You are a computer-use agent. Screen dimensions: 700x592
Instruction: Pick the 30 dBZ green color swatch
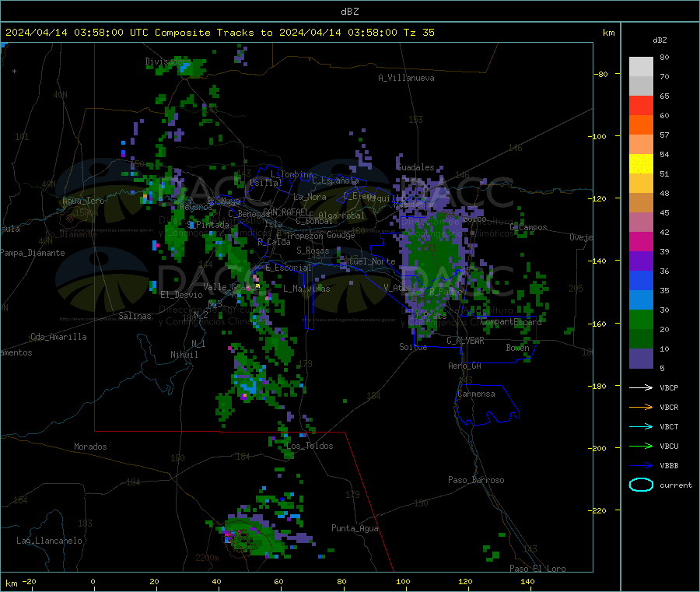(x=641, y=319)
